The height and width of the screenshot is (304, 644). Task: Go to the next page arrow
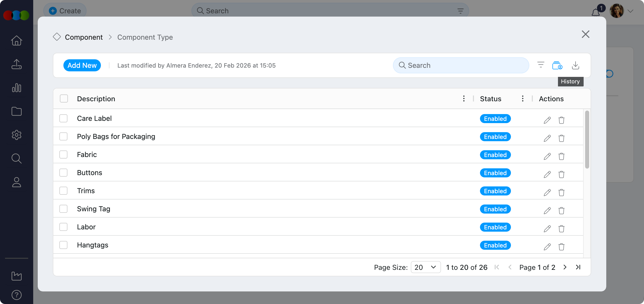[565, 267]
